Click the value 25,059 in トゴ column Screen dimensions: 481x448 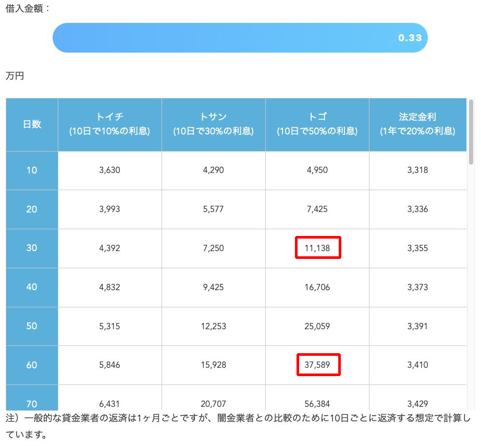[x=317, y=326]
